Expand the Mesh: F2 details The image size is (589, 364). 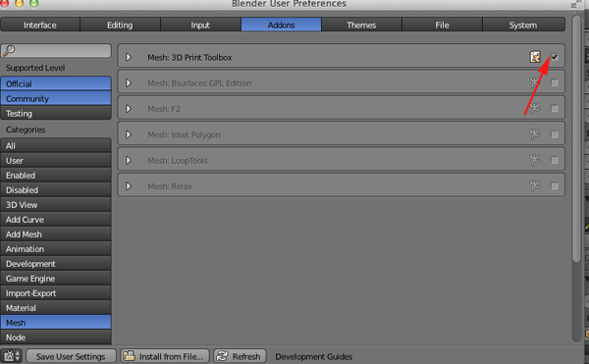129,109
